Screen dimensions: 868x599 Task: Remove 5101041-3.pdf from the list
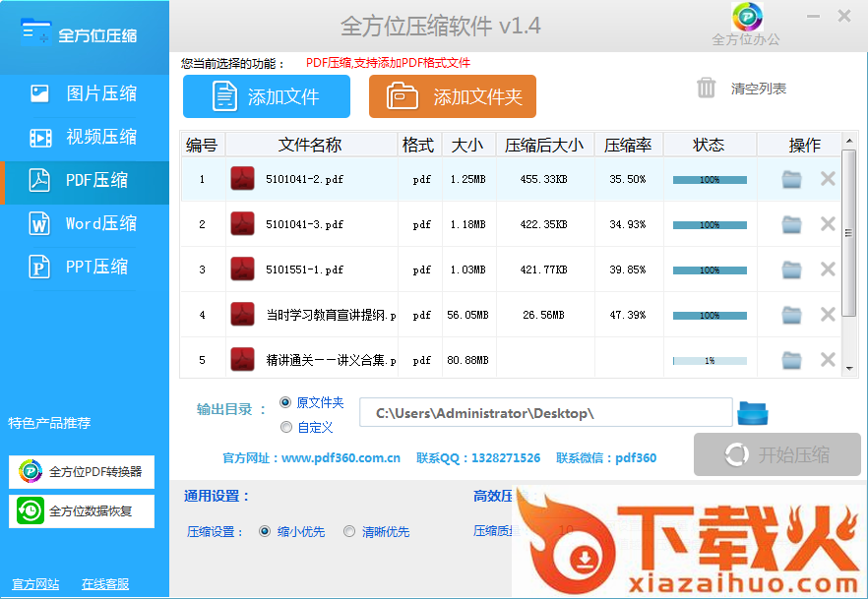click(828, 224)
